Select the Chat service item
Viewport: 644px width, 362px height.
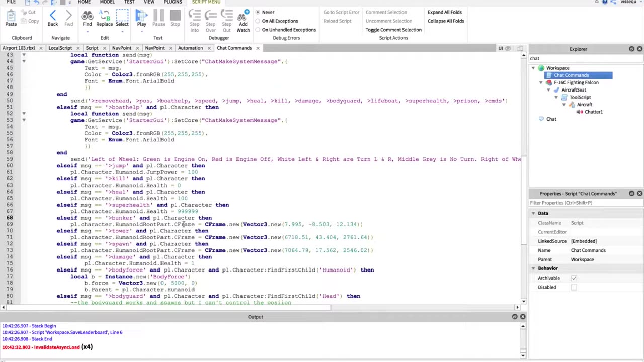pyautogui.click(x=551, y=119)
